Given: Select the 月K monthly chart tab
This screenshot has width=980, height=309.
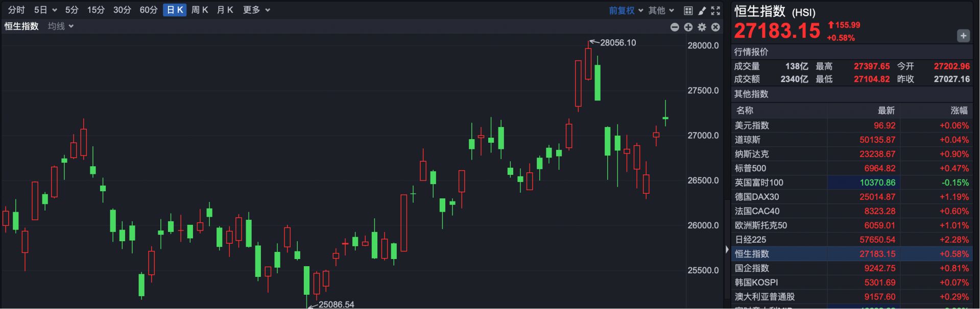Looking at the screenshot, I should point(225,10).
